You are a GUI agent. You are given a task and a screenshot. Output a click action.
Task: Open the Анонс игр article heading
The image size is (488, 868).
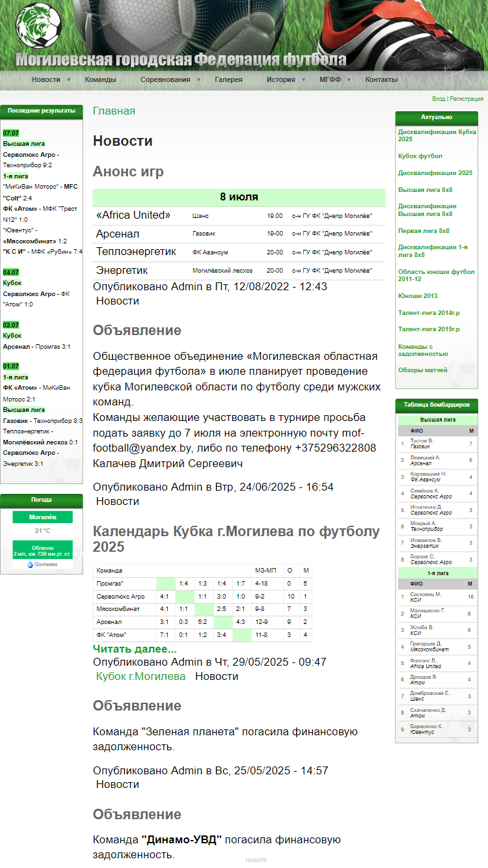[128, 172]
